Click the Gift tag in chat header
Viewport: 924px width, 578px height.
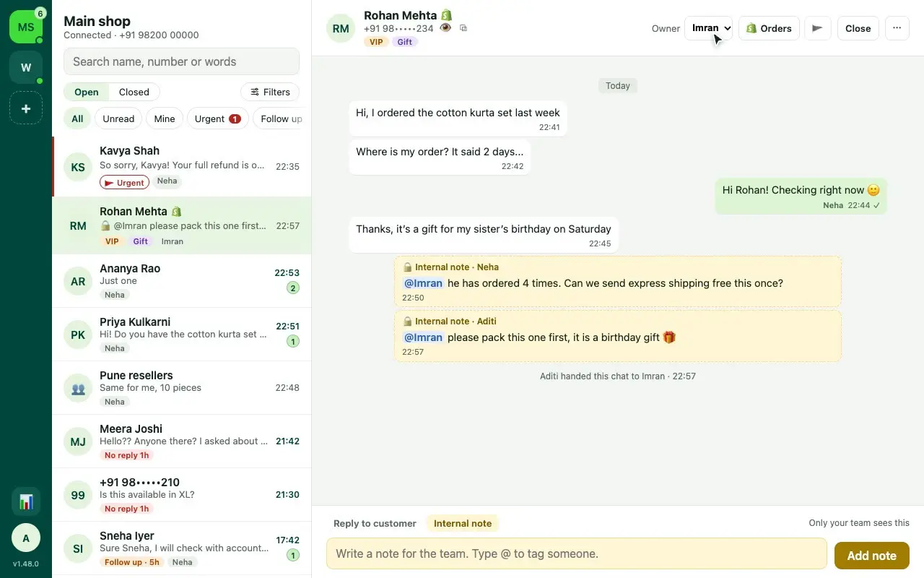click(405, 42)
